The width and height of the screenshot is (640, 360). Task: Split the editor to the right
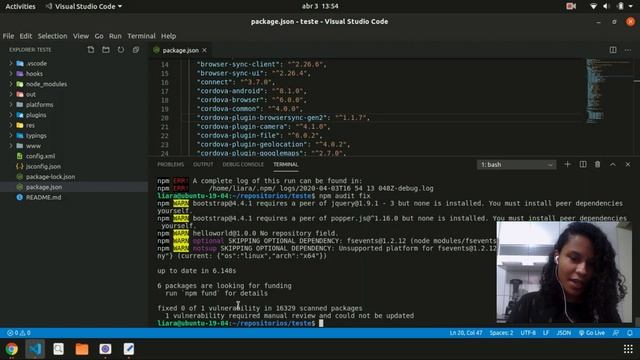pyautogui.click(x=613, y=50)
